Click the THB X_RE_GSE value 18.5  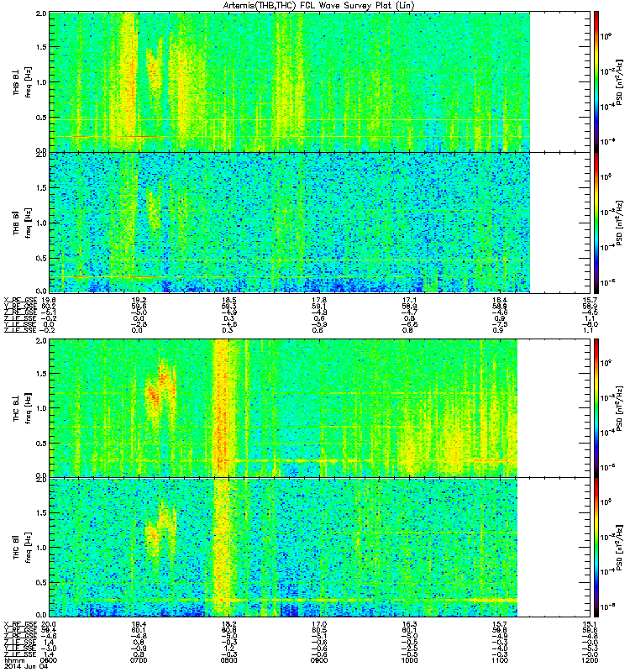228,300
